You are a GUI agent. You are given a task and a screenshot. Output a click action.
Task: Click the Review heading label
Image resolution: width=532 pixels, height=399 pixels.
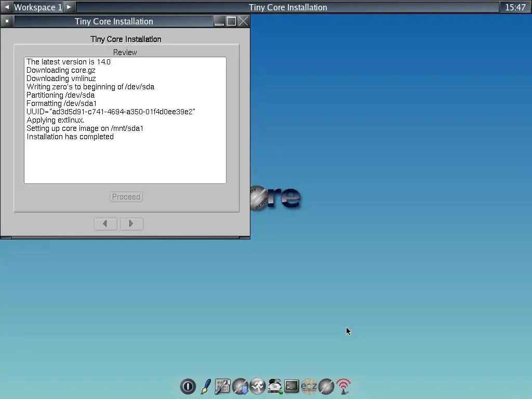tap(125, 52)
